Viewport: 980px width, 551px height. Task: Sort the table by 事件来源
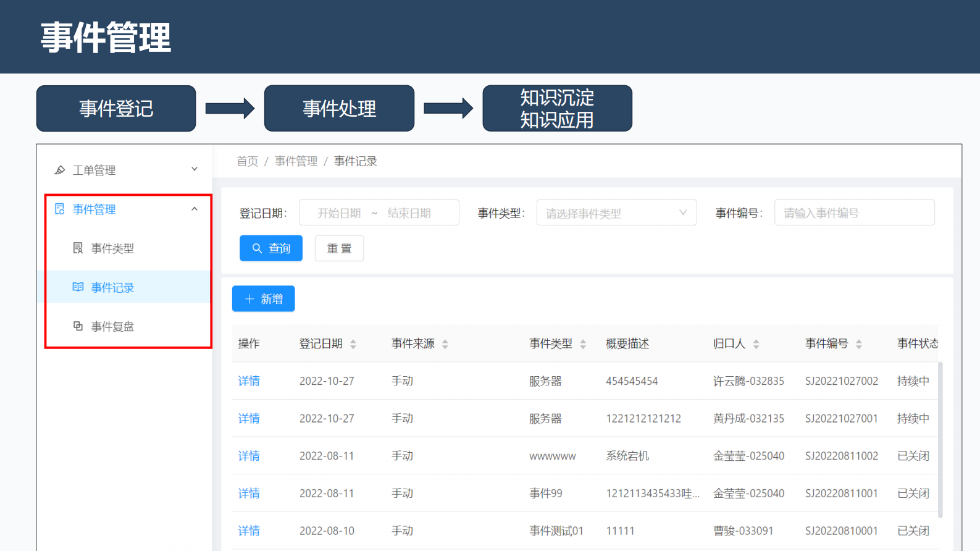[x=445, y=344]
